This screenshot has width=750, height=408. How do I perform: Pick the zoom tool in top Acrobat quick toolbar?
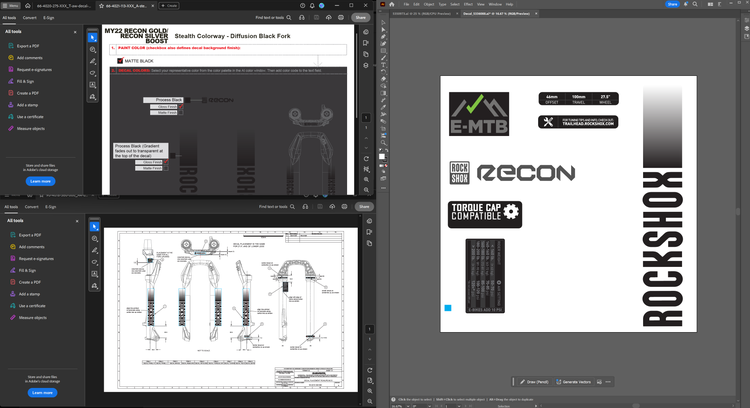click(93, 49)
